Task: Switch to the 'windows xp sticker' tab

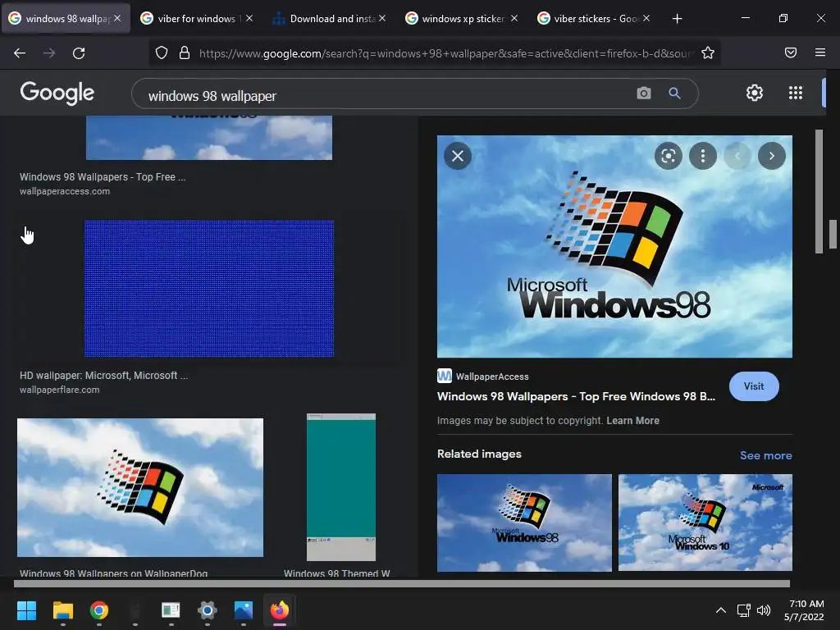Action: click(x=463, y=19)
